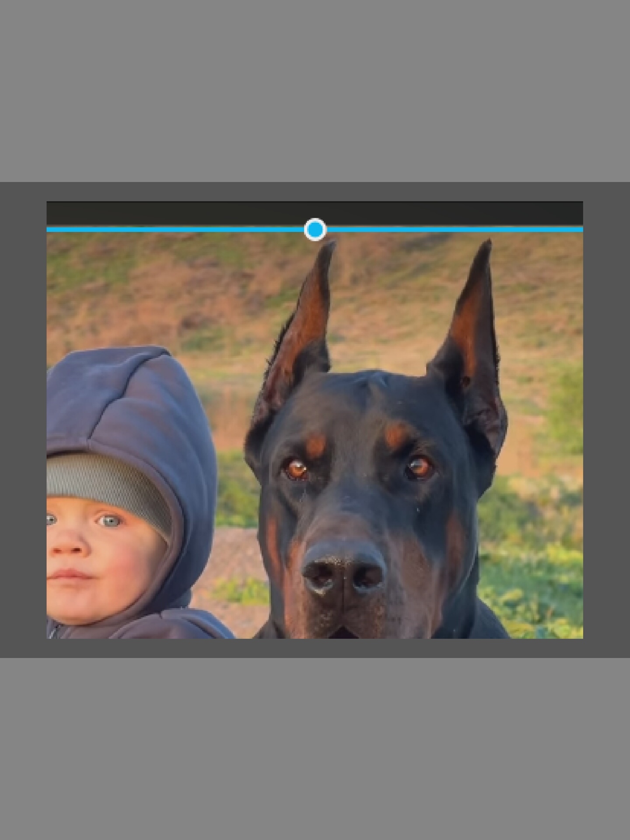Click the dog's right eye in the image
This screenshot has height=840, width=630.
tap(419, 466)
